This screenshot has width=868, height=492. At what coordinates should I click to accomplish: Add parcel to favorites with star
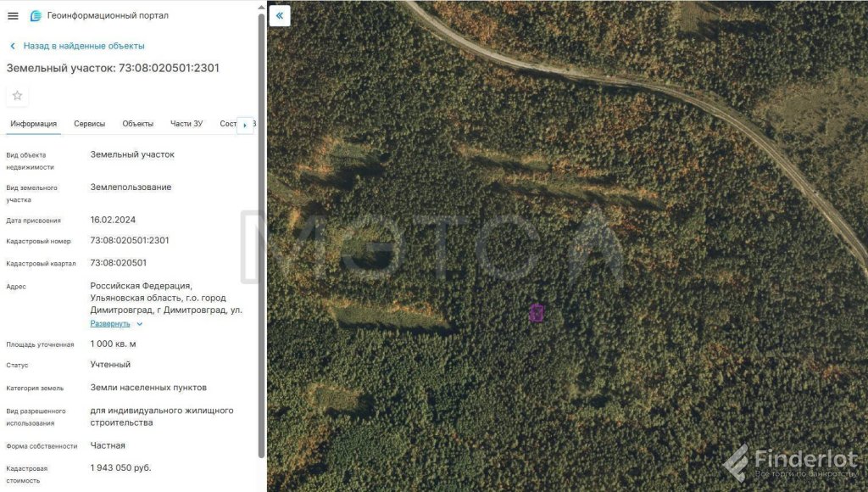point(17,96)
